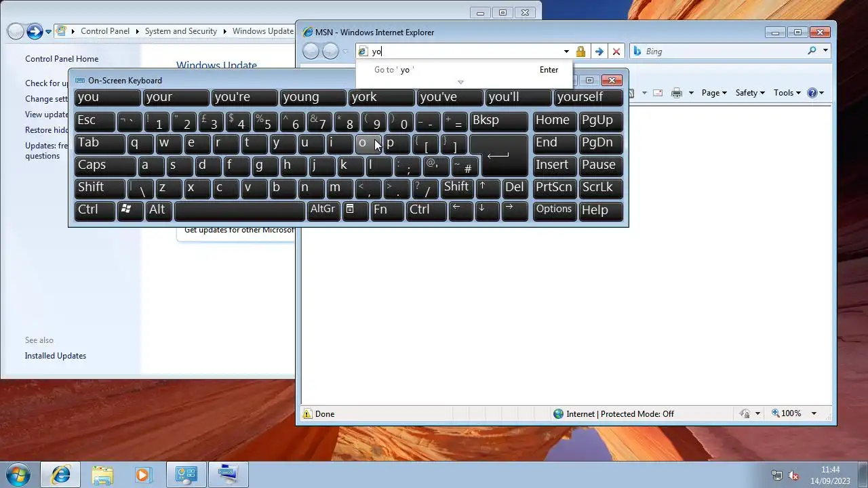The height and width of the screenshot is (488, 868).
Task: Click the Bksp key on the On-Screen Keyboard
Action: click(499, 121)
